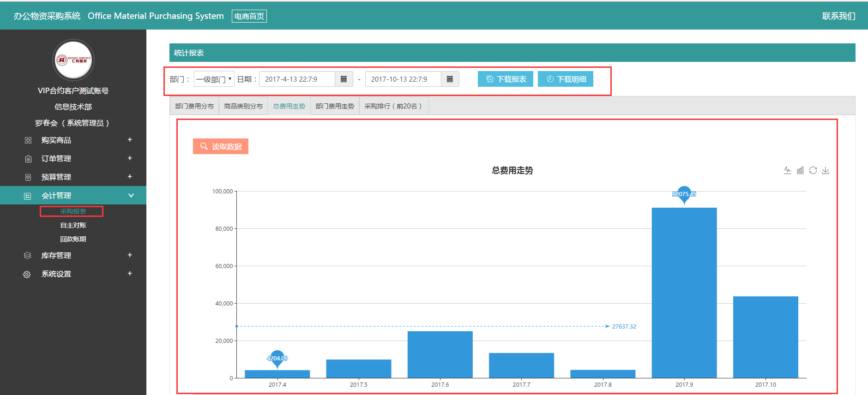Click the 联系我们 link
The height and width of the screenshot is (395, 868).
pos(838,16)
